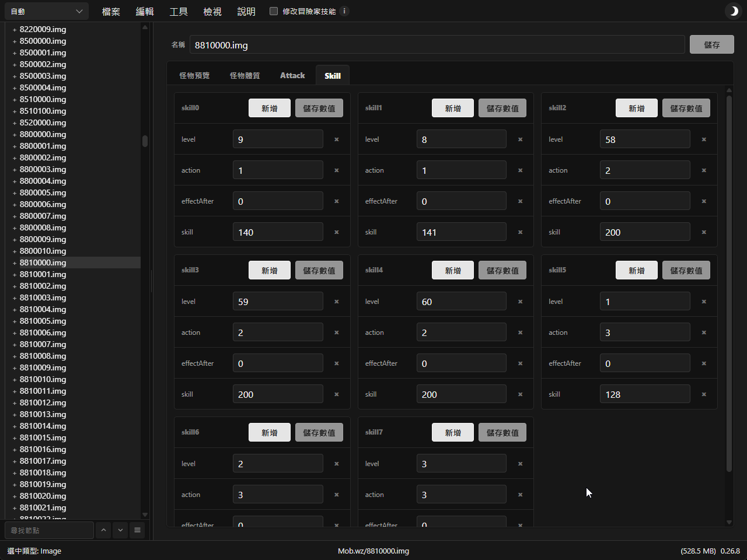
Task: Delete the skill3 level row
Action: click(x=337, y=302)
